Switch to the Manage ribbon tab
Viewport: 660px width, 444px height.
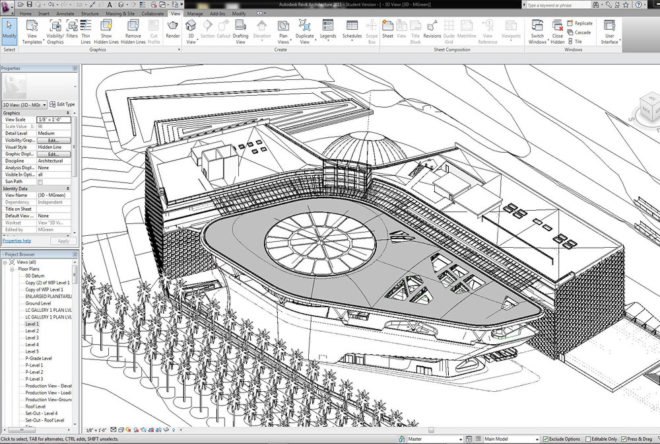[195, 13]
